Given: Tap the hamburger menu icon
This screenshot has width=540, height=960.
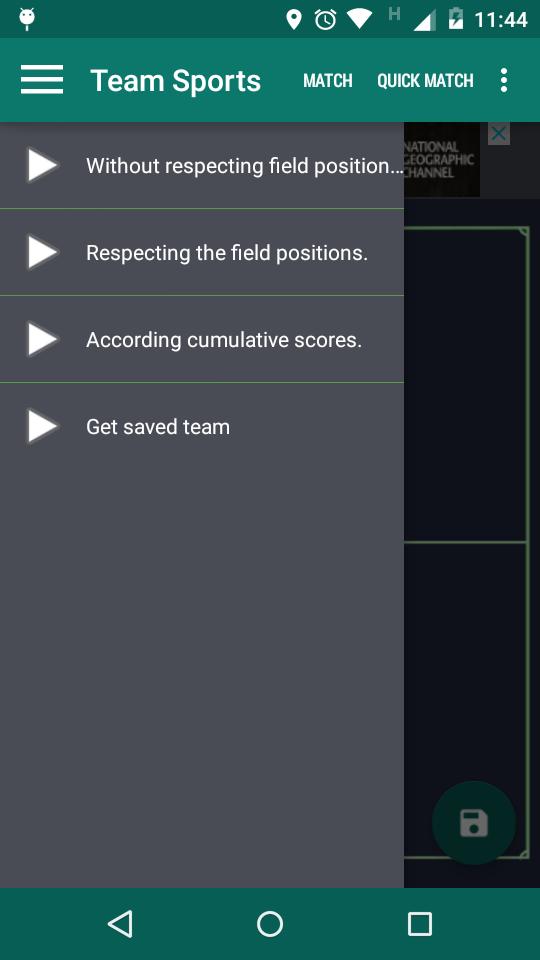Looking at the screenshot, I should click(x=42, y=80).
